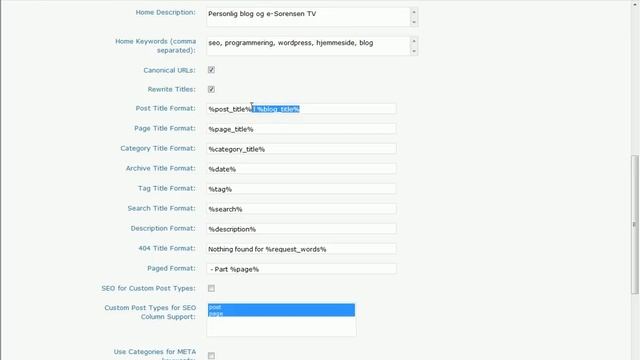The width and height of the screenshot is (640, 360).
Task: Click the Category Title Format label
Action: click(x=158, y=148)
